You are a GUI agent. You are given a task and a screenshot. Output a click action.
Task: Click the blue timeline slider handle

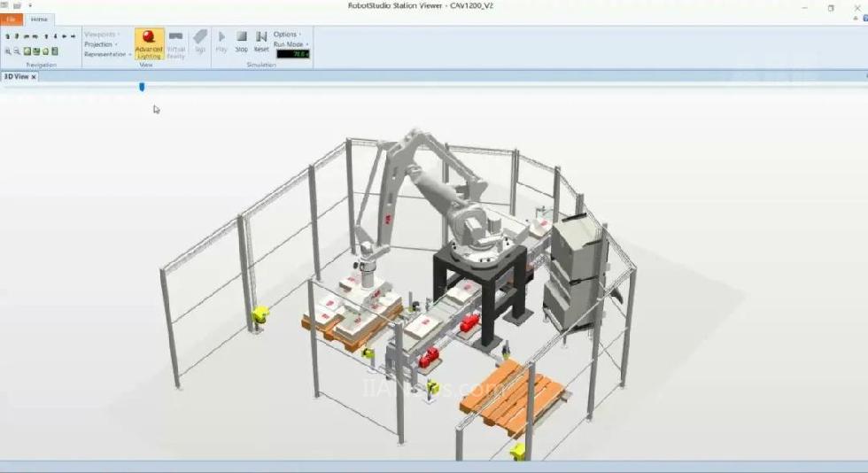(142, 87)
